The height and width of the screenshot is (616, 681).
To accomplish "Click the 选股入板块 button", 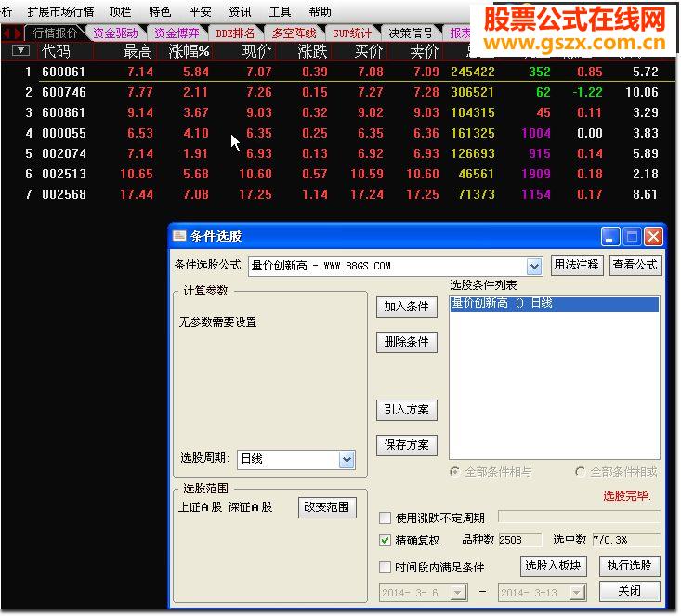I will tap(553, 566).
